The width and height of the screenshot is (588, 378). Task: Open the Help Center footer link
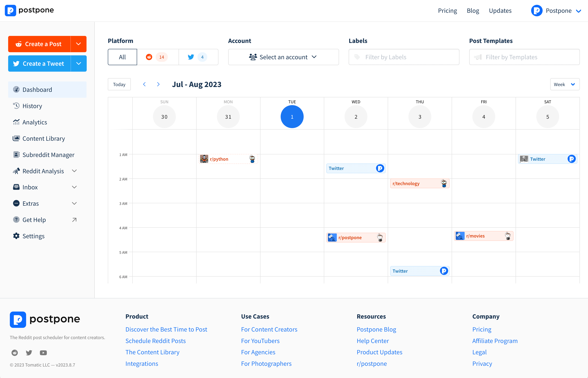coord(373,341)
